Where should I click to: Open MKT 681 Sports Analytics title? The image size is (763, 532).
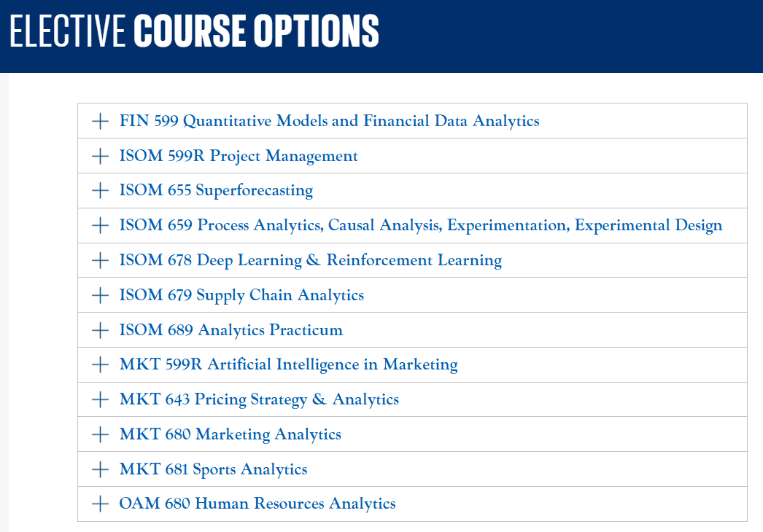pos(213,469)
